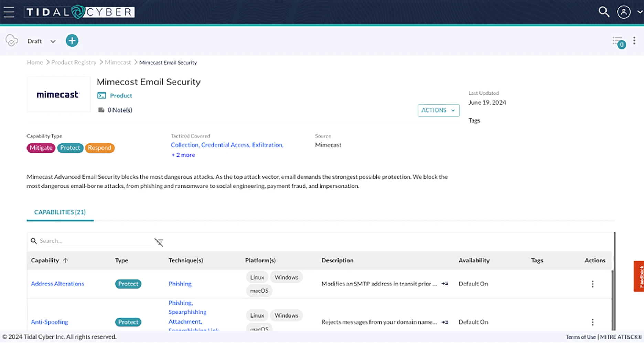This screenshot has width=644, height=343.
Task: Click Linux chip in Address Alterations row
Action: [x=257, y=277]
